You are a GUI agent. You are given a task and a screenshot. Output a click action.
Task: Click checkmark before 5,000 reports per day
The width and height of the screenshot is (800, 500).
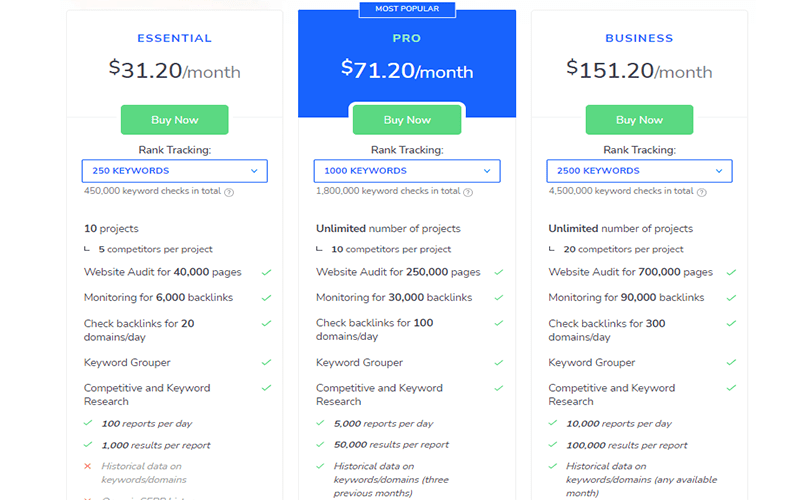tap(320, 423)
